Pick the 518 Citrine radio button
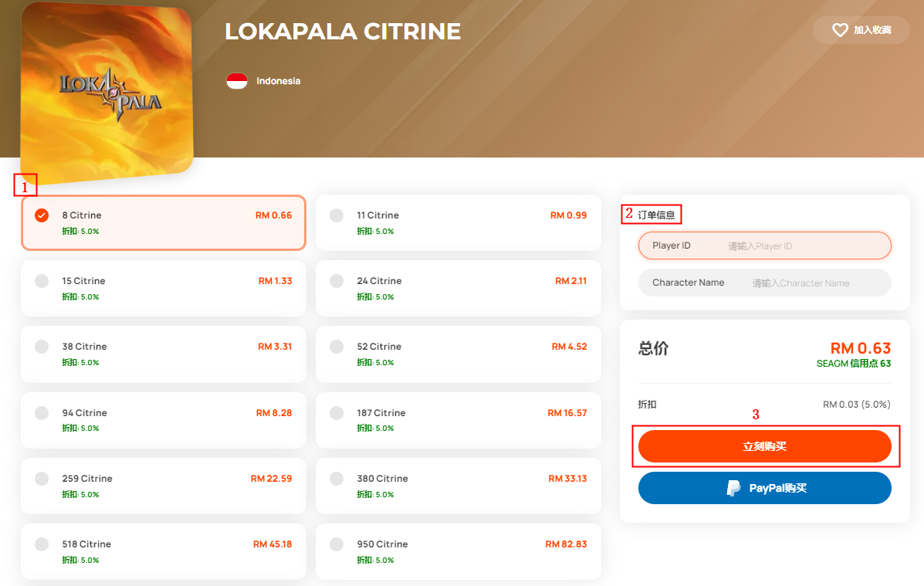The image size is (924, 586). coord(42,544)
